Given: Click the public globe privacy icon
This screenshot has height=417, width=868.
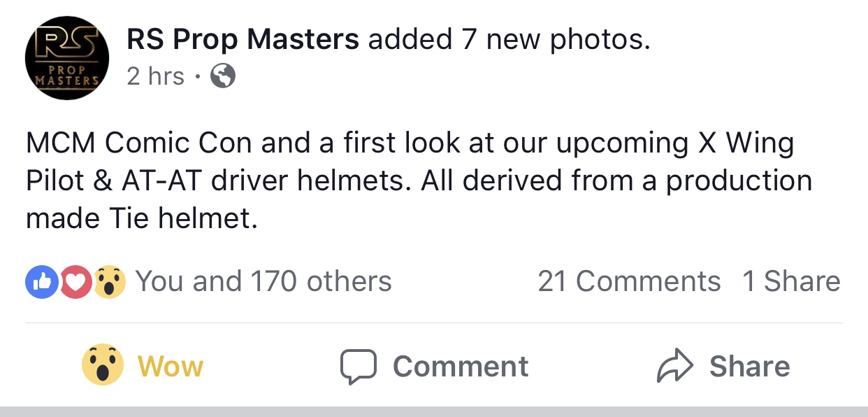Looking at the screenshot, I should click(x=223, y=76).
